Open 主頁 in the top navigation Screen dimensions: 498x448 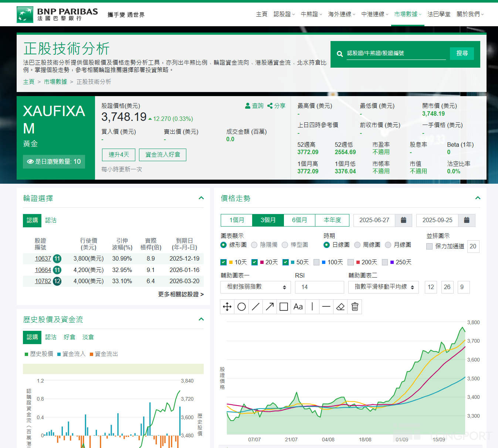pyautogui.click(x=262, y=14)
